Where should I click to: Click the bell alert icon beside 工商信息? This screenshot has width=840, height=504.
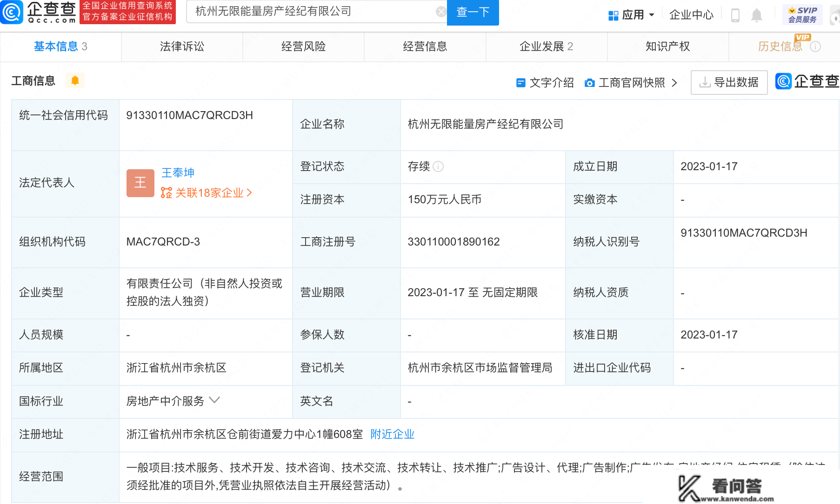[x=75, y=80]
